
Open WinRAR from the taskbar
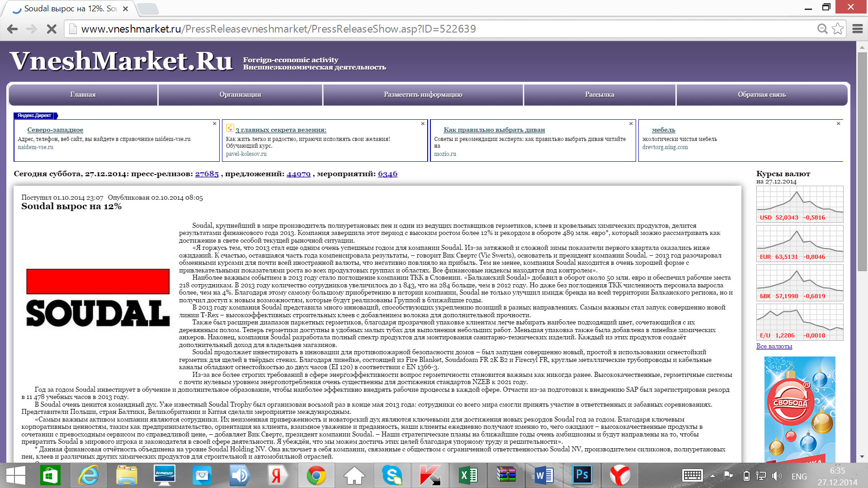(x=506, y=476)
